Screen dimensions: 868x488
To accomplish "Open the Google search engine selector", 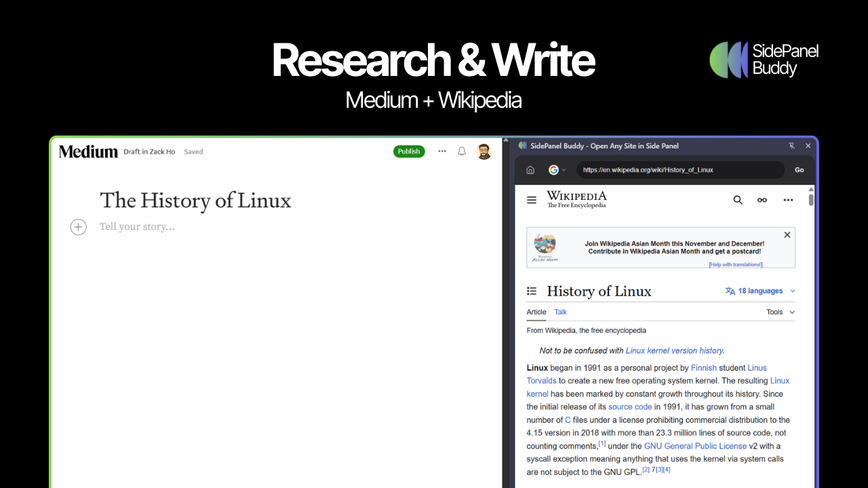I will (x=557, y=170).
